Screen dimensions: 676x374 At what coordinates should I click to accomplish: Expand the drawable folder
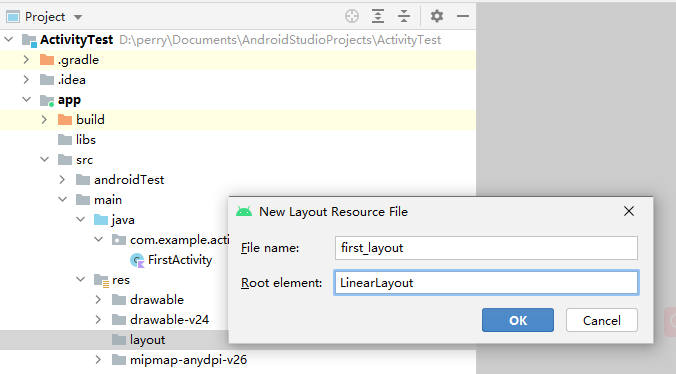click(98, 299)
